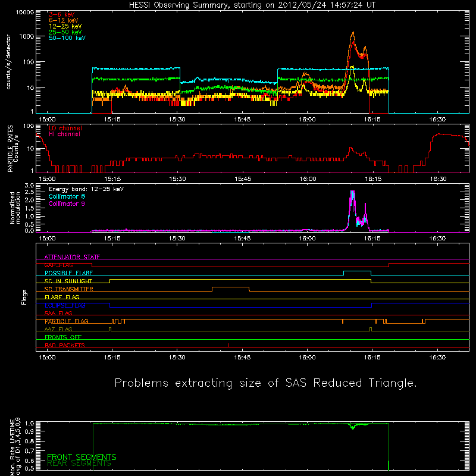Click 15:00 tick under the flags panel
The image size is (476, 476).
click(x=47, y=358)
